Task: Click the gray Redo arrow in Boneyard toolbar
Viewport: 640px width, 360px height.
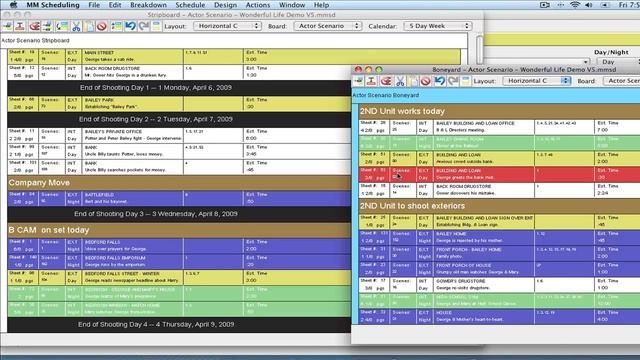Action: [453, 81]
